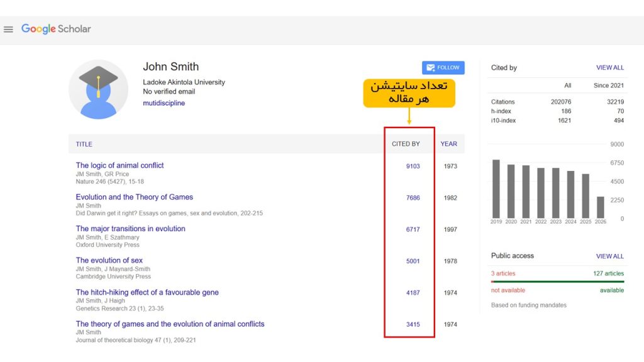This screenshot has height=362, width=644.
Task: Open the 9103 citations link
Action: pyautogui.click(x=413, y=166)
